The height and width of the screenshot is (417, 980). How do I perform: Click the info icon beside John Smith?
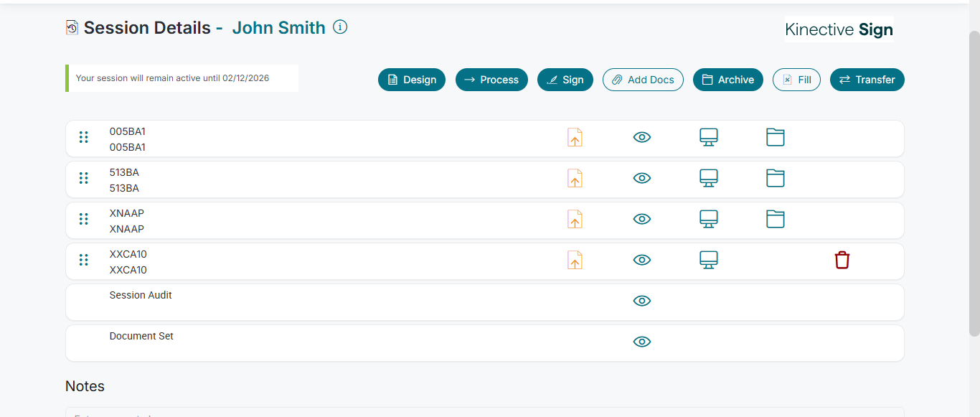[x=341, y=27]
